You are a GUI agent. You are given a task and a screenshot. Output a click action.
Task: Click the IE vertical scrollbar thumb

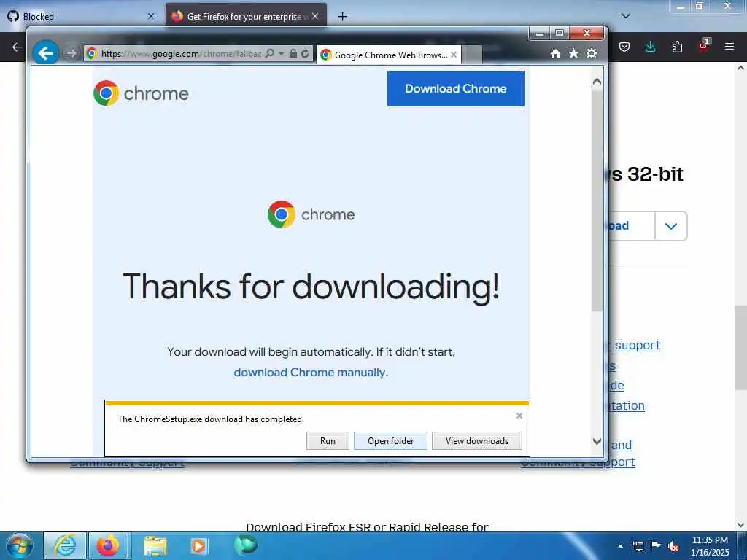coord(597,201)
